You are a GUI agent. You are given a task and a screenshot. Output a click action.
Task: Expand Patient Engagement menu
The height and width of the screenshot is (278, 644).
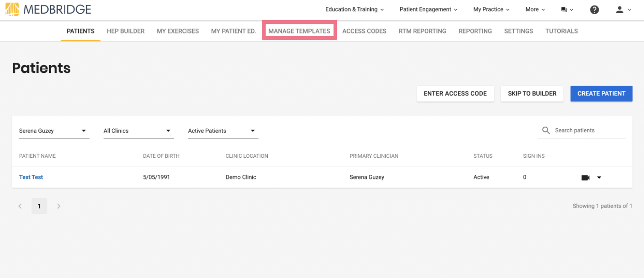pos(428,9)
